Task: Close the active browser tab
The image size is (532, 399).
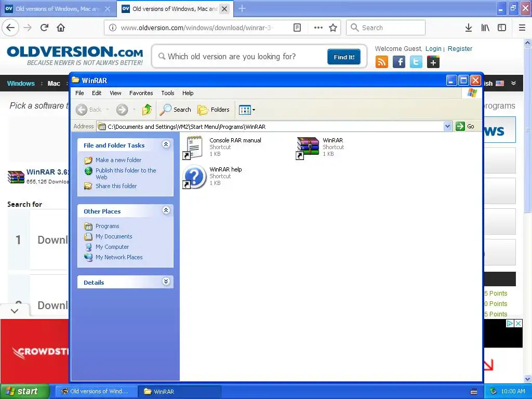Action: (224, 9)
